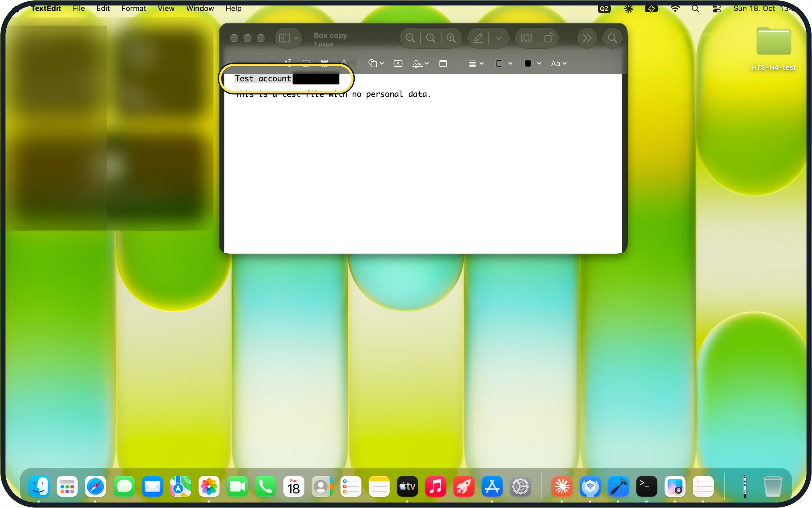Open Safari from the Dock

[x=95, y=486]
